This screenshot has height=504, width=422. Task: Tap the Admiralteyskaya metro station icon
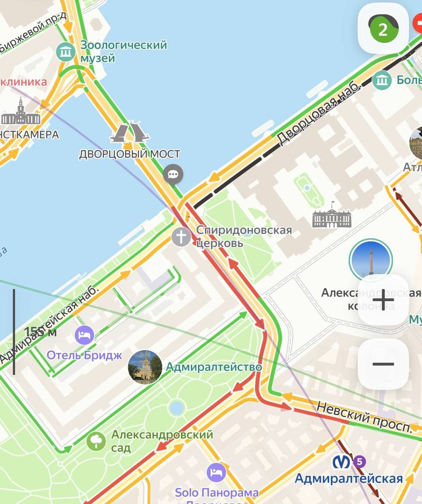click(x=342, y=462)
